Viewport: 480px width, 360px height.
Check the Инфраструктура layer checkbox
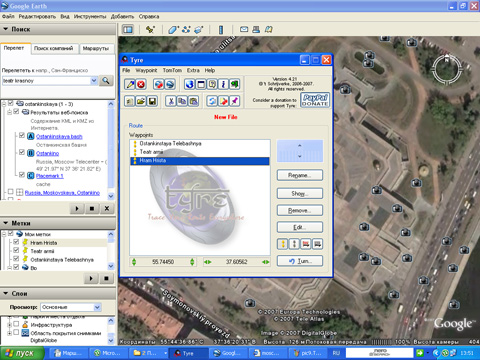click(x=16, y=324)
